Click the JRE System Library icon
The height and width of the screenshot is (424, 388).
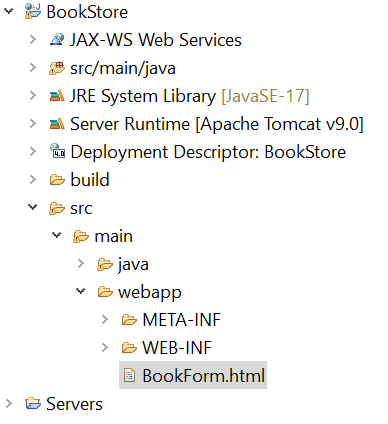point(57,96)
